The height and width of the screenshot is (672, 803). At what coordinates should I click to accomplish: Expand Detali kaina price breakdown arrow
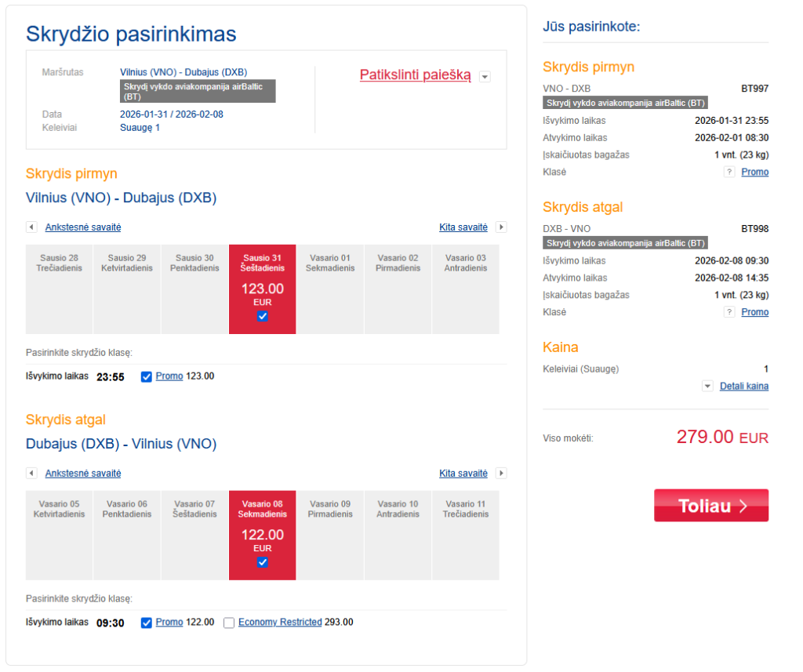pos(707,387)
